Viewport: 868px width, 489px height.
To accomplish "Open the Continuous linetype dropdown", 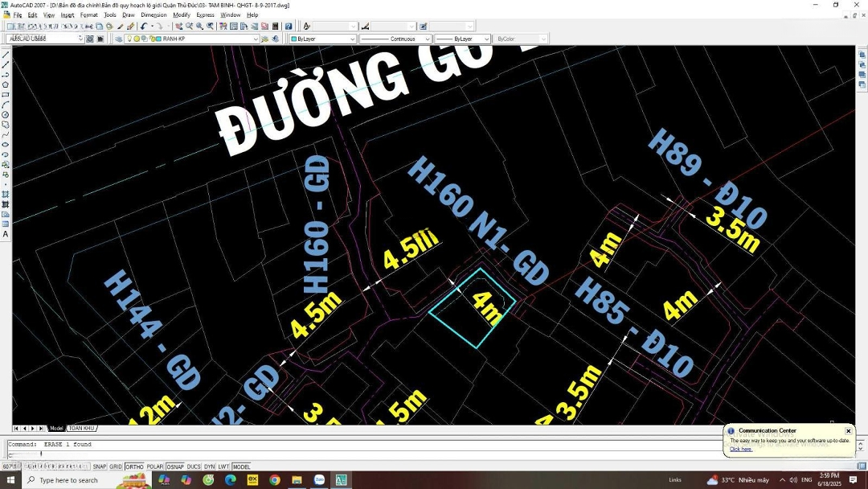I will tap(427, 39).
